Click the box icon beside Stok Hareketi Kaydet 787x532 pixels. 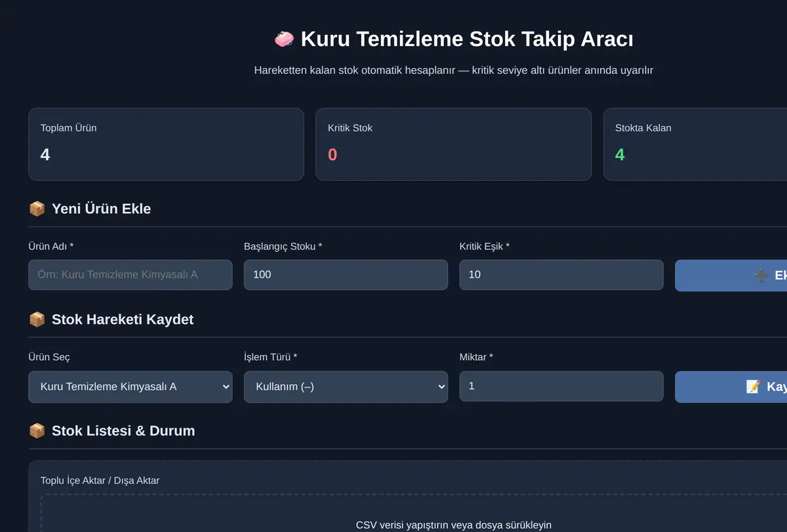click(x=37, y=319)
